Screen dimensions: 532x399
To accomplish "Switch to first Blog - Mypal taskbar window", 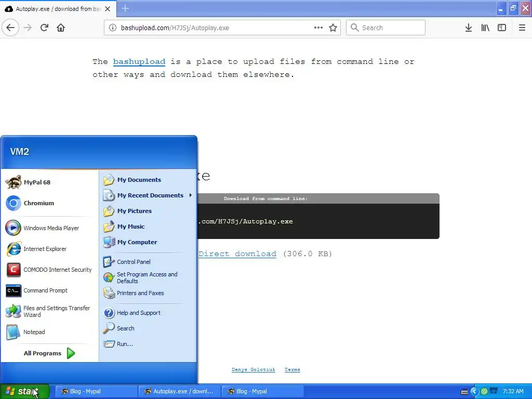I will (x=95, y=391).
